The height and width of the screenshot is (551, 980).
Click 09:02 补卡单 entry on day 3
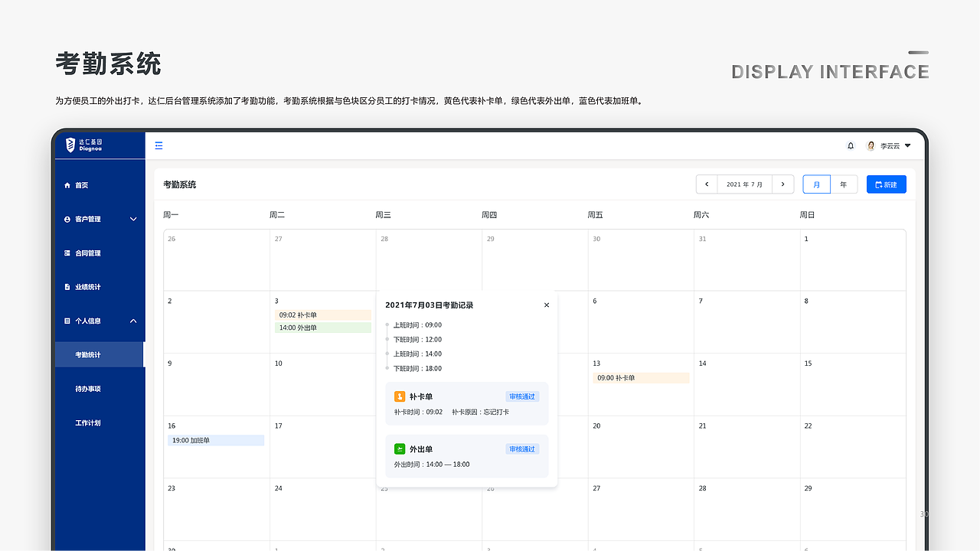pyautogui.click(x=322, y=315)
